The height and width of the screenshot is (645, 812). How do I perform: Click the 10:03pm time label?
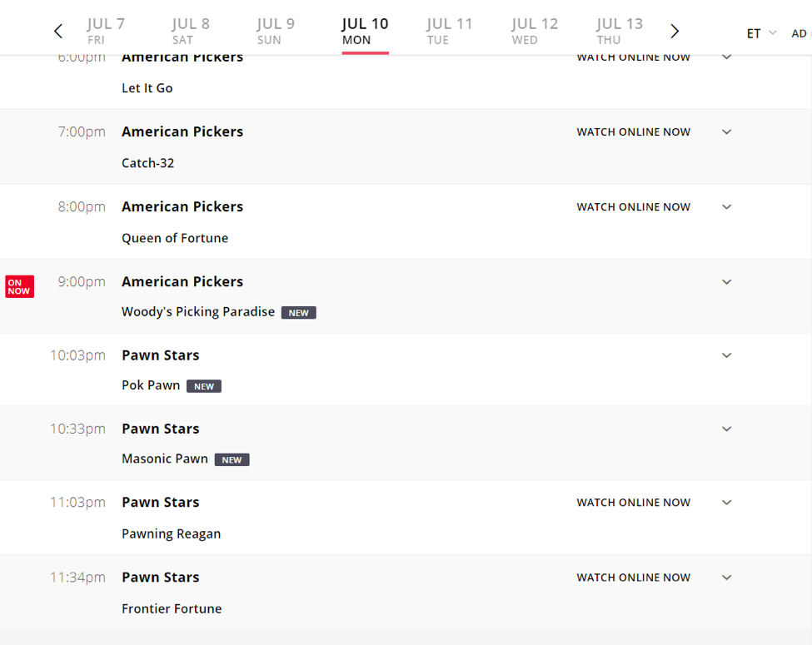pos(77,355)
